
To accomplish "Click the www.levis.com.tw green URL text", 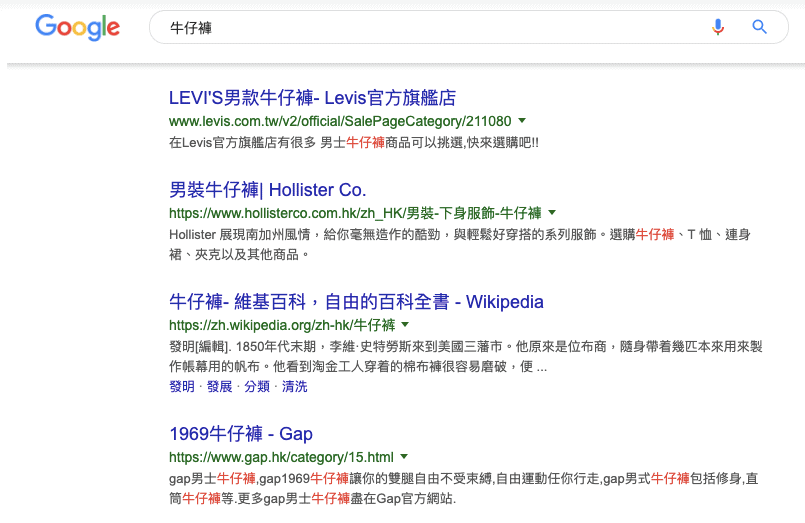I will coord(340,121).
